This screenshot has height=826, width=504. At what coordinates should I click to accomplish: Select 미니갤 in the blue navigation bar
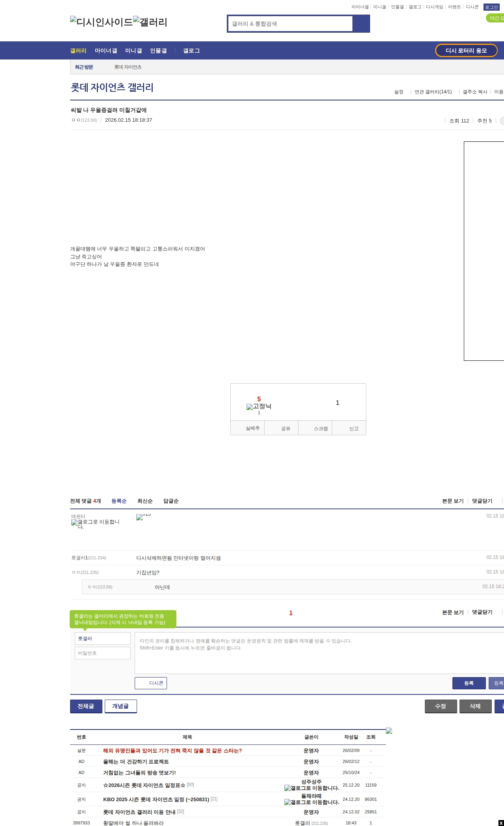click(x=133, y=50)
